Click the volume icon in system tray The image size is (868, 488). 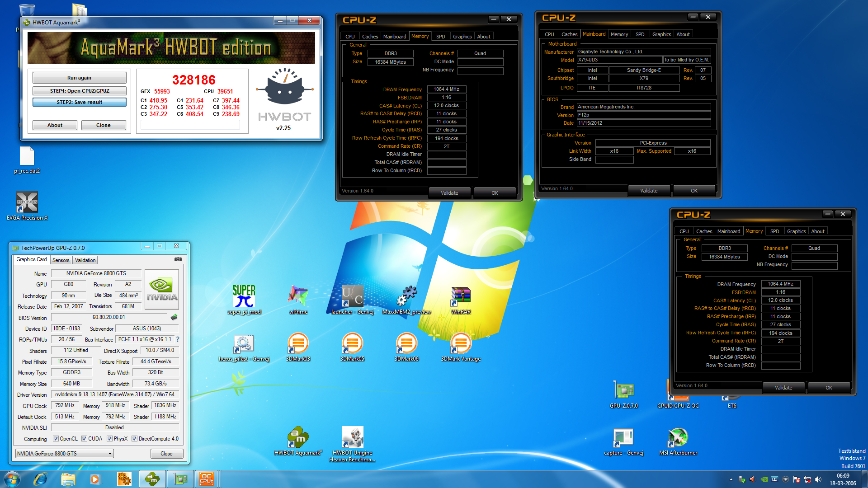[818, 479]
